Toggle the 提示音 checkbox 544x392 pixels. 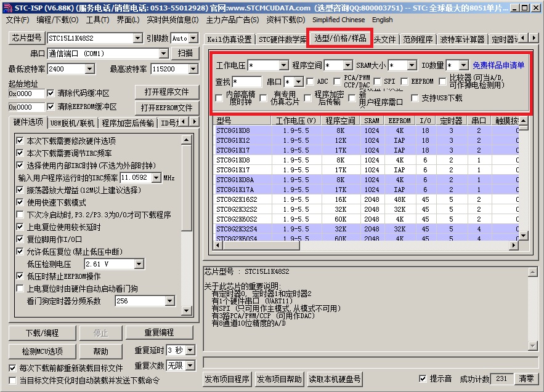pyautogui.click(x=423, y=378)
